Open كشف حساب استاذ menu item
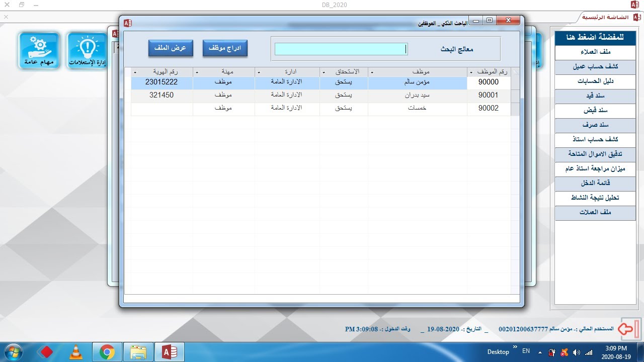Screen dimensions: 644x362 click(x=595, y=140)
